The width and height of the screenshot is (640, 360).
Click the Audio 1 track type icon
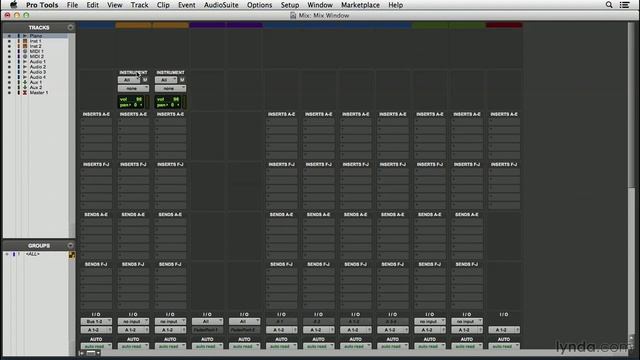pyautogui.click(x=25, y=62)
